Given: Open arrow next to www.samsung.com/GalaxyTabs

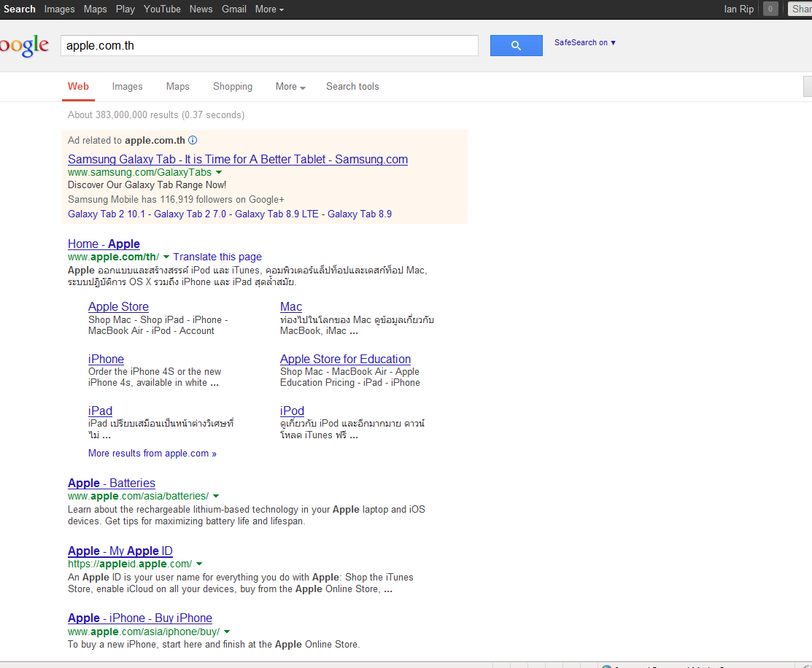Looking at the screenshot, I should pos(219,172).
